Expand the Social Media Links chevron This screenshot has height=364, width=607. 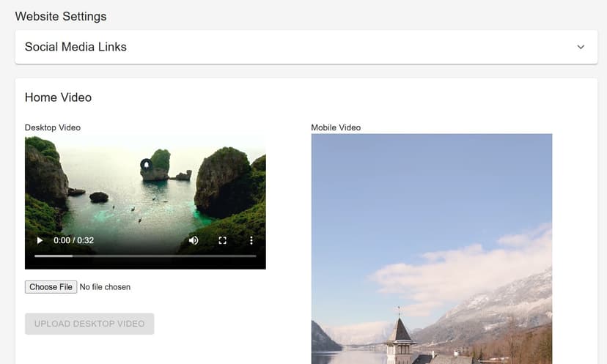[x=581, y=47]
